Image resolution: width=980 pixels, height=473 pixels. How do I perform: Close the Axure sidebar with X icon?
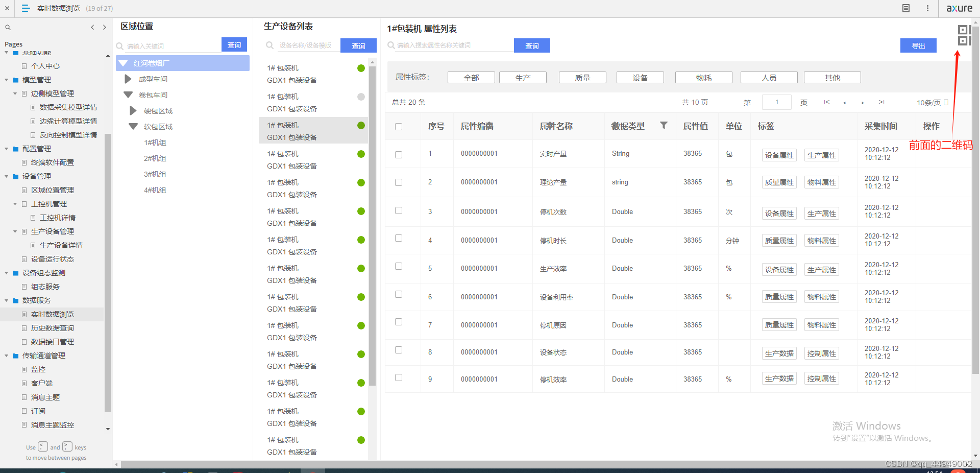click(x=7, y=8)
